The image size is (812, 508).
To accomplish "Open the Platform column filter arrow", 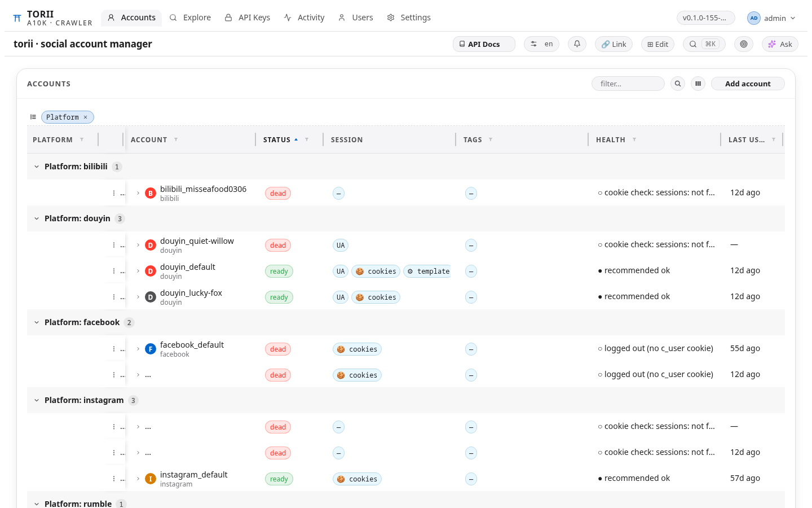I will click(82, 139).
